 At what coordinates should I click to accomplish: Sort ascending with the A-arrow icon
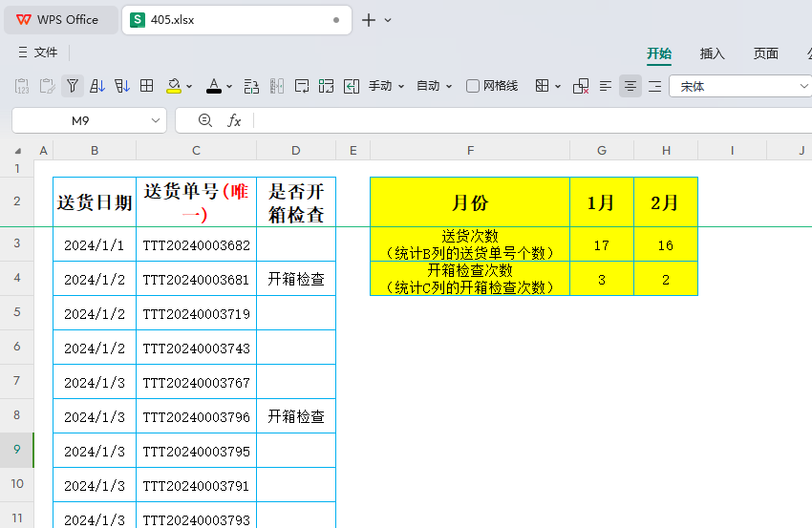(x=97, y=86)
